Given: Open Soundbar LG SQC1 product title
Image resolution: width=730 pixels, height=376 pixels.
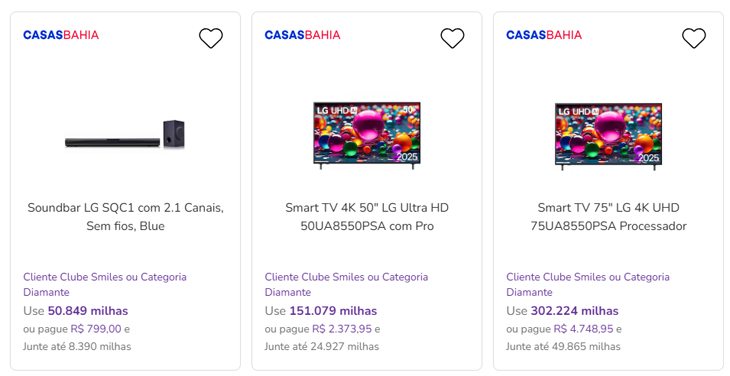Looking at the screenshot, I should [x=125, y=217].
